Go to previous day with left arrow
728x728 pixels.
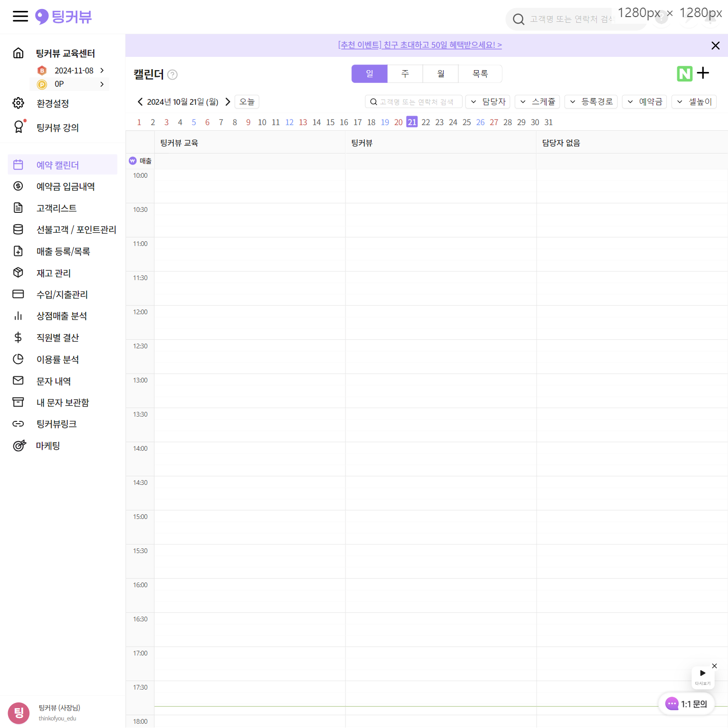140,101
